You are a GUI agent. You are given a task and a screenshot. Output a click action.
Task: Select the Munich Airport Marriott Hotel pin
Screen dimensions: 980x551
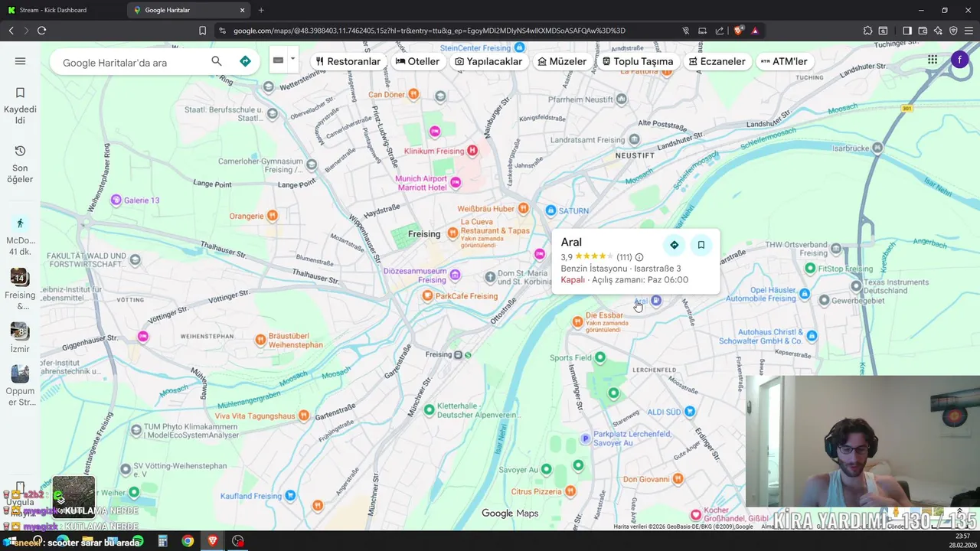[456, 182]
